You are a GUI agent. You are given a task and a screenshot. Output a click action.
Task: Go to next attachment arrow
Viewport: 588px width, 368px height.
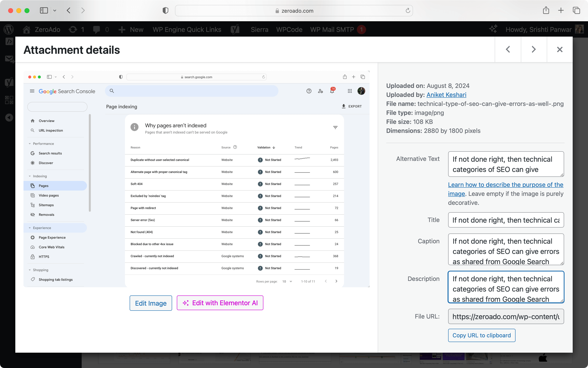point(534,49)
